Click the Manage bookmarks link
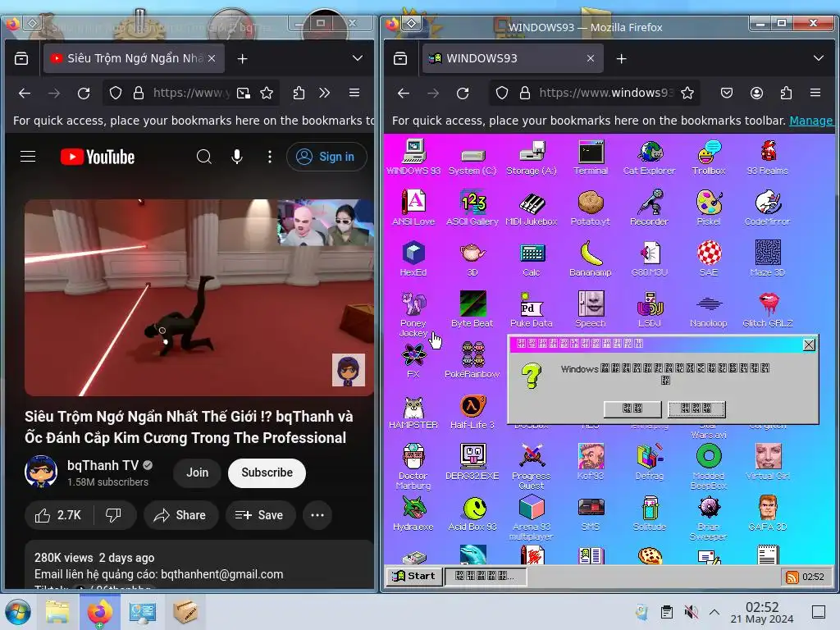 810,121
